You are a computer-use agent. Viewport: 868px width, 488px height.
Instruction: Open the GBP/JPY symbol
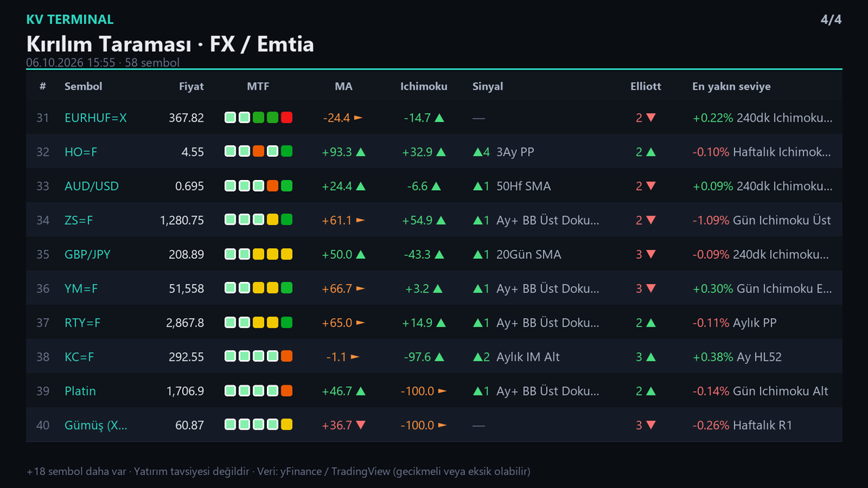coord(88,254)
